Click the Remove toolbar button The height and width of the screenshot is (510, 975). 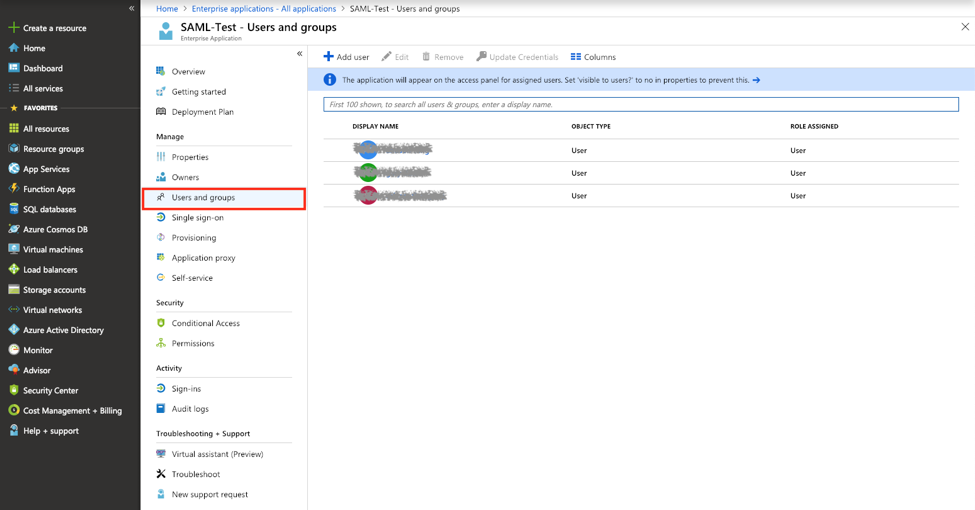[443, 57]
